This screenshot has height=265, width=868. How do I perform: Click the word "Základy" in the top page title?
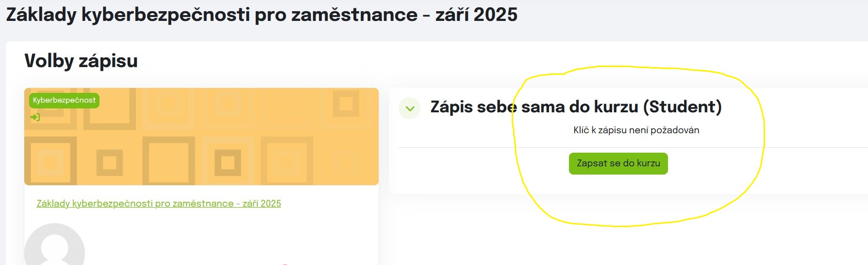tap(41, 15)
